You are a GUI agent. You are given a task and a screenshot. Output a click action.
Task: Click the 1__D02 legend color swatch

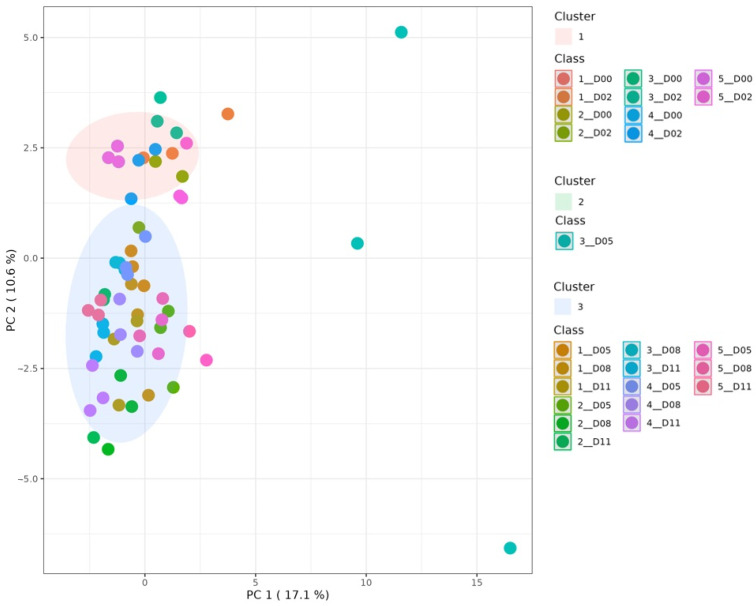pyautogui.click(x=563, y=97)
